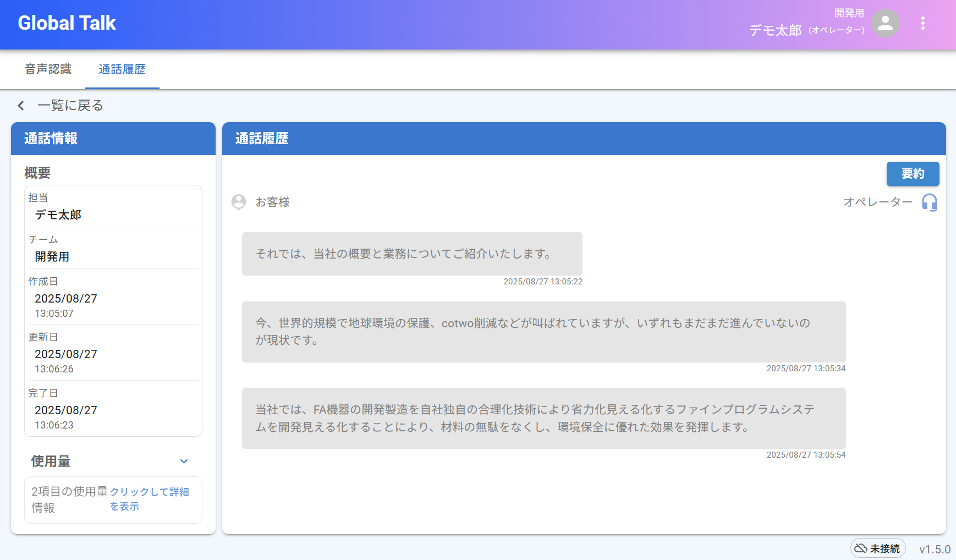956x560 pixels.
Task: Click the 使用量 section heading
Action: pos(51,461)
